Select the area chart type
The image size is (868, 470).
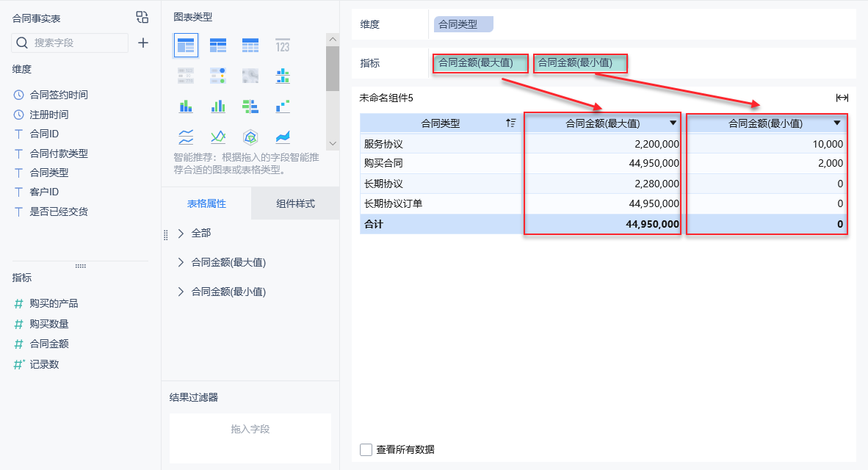pos(282,136)
